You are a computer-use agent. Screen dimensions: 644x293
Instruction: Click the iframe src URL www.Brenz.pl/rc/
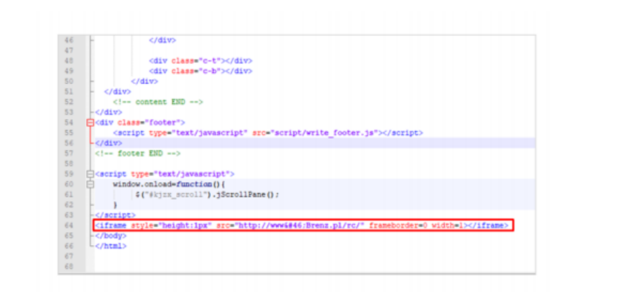click(x=300, y=225)
